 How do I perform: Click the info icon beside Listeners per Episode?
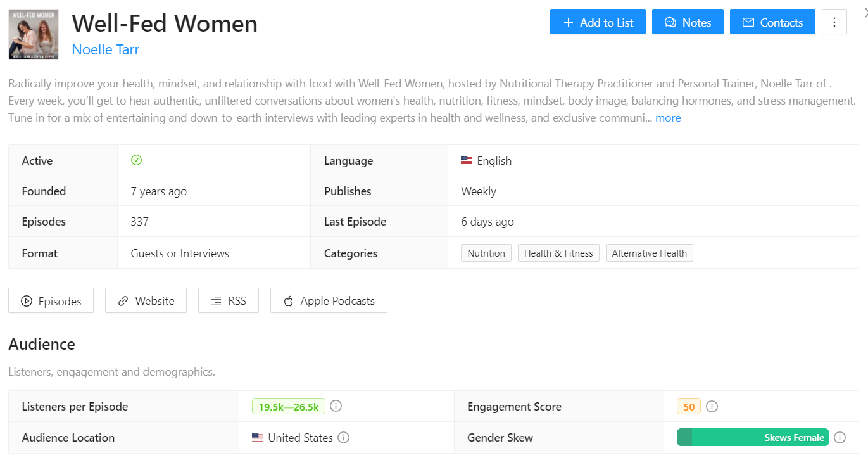336,406
